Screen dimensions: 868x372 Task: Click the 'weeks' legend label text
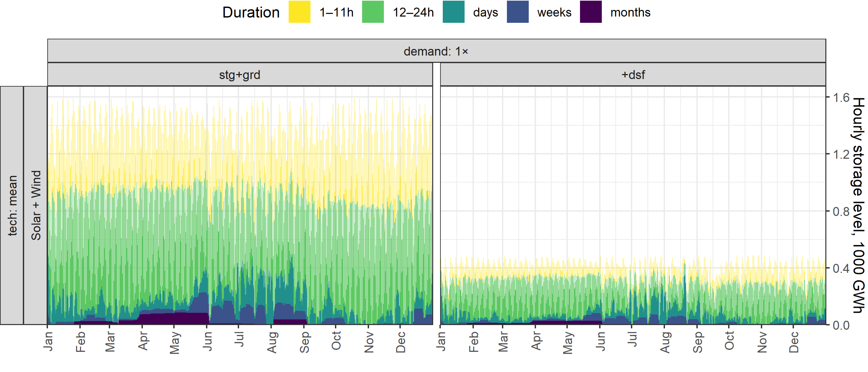[554, 13]
